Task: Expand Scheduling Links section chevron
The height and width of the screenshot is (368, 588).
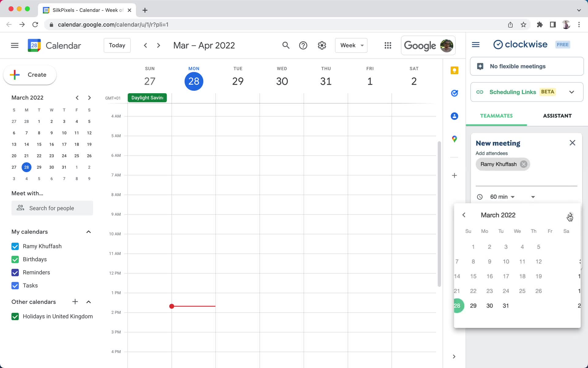Action: [571, 92]
